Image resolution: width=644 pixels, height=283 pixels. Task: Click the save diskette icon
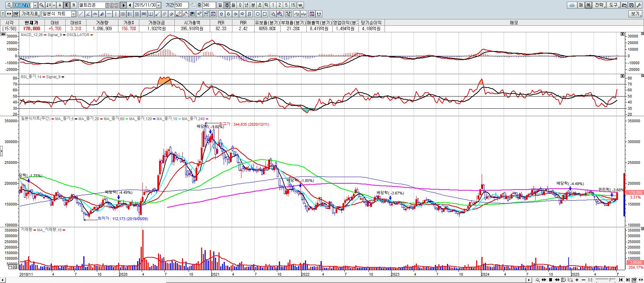pyautogui.click(x=631, y=5)
